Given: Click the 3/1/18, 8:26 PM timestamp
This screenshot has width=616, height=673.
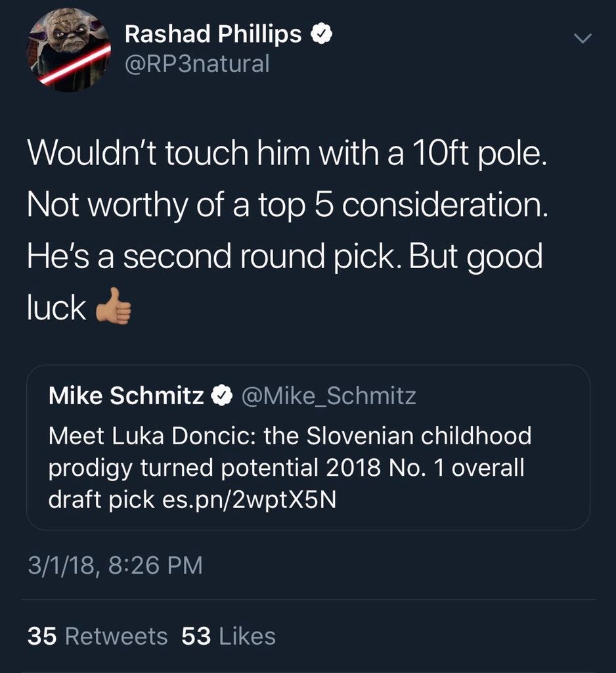Looking at the screenshot, I should (115, 565).
